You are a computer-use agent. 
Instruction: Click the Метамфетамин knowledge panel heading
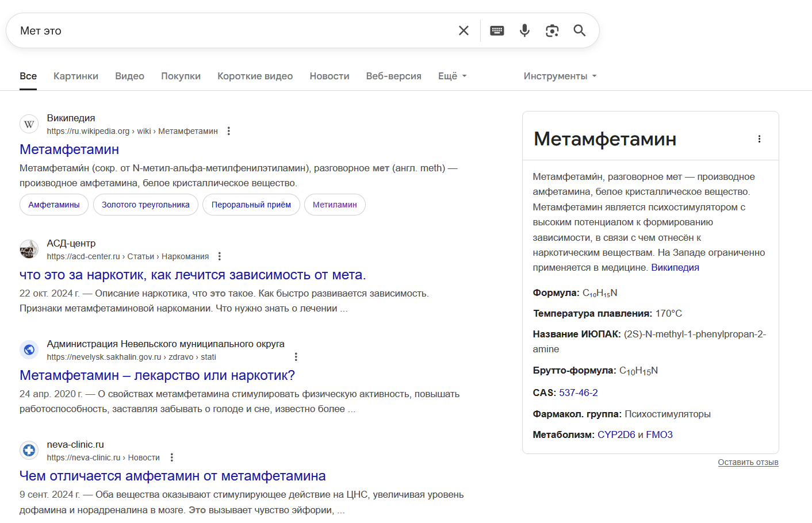pyautogui.click(x=605, y=139)
